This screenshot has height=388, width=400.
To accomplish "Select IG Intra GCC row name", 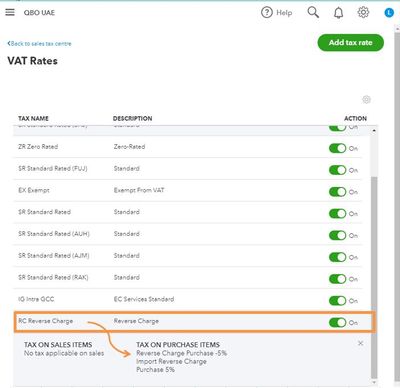I will [36, 299].
